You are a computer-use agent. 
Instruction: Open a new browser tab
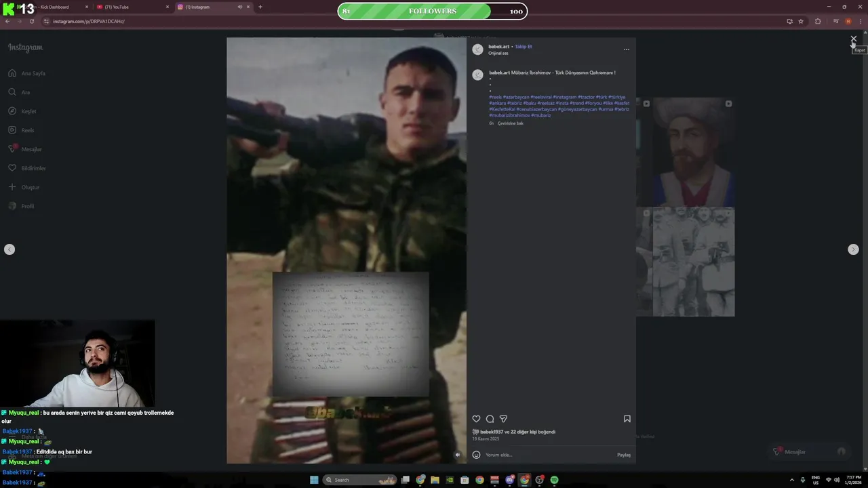tap(260, 7)
